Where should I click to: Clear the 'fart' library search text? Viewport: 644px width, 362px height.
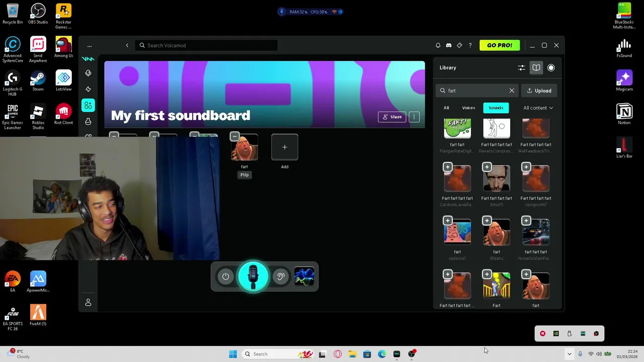tap(512, 90)
